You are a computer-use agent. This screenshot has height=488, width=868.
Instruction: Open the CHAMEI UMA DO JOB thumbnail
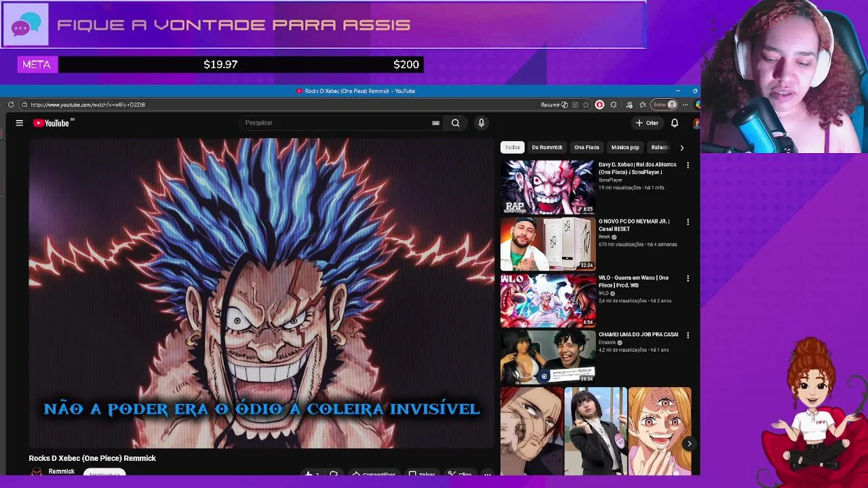(548, 357)
